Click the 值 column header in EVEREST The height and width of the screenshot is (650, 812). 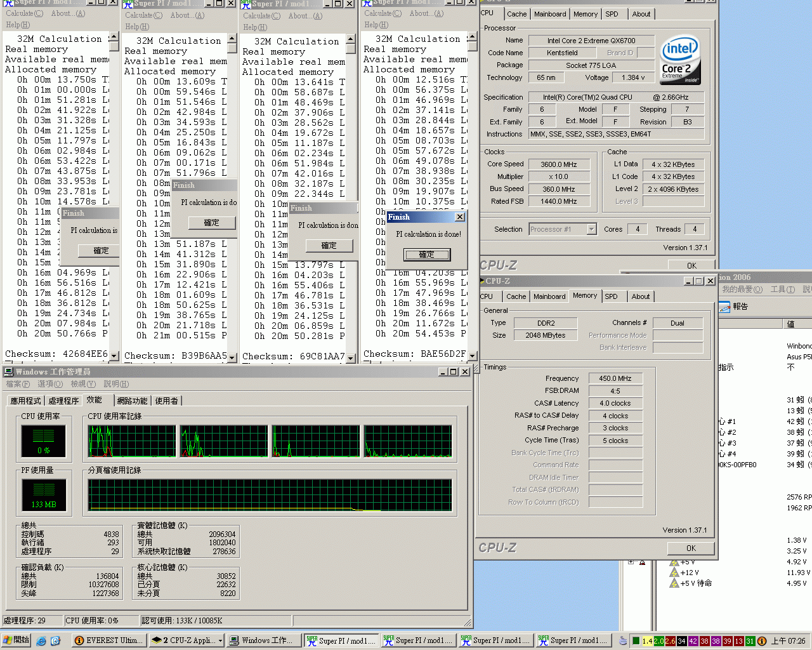tap(798, 324)
